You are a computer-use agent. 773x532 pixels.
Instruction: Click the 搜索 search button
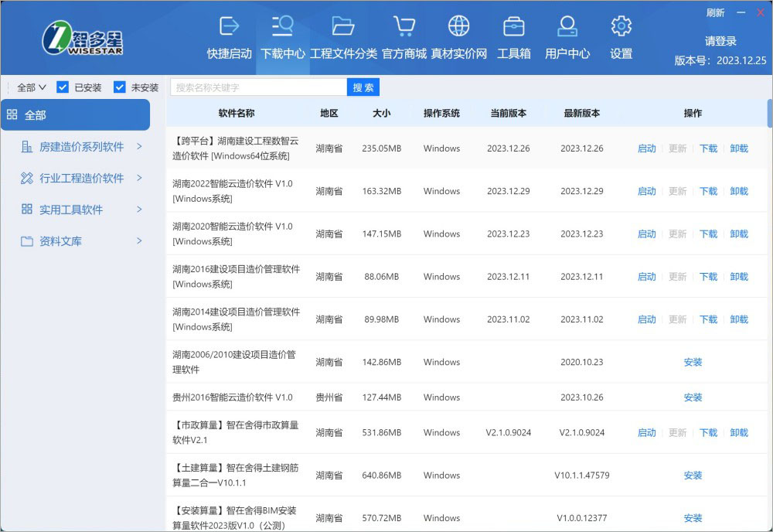[x=363, y=87]
